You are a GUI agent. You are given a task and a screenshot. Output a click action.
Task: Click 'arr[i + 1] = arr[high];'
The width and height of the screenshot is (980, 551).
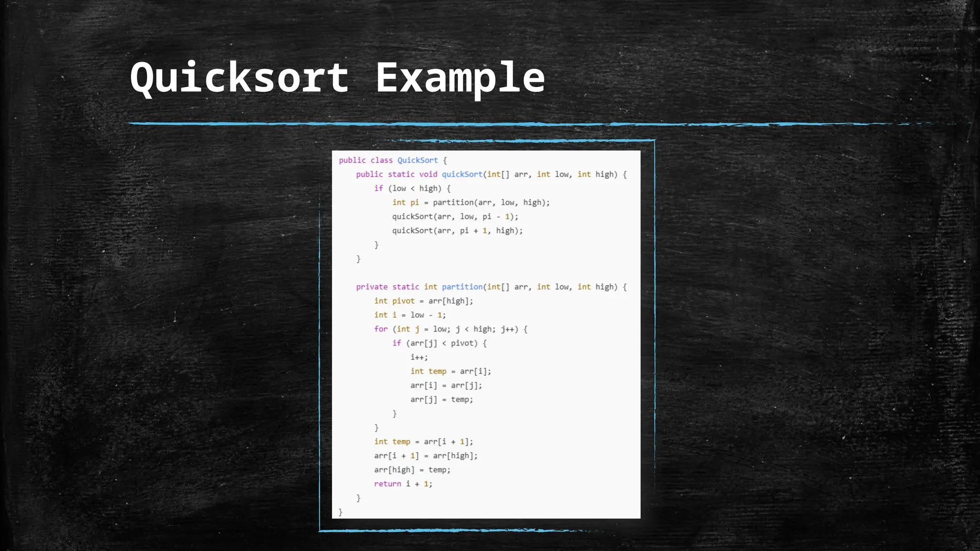(426, 456)
